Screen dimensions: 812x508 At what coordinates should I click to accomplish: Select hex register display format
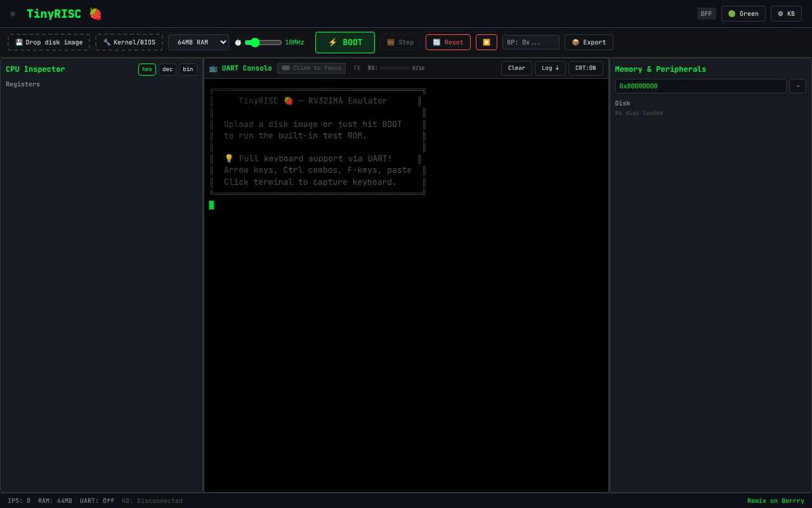coord(147,69)
